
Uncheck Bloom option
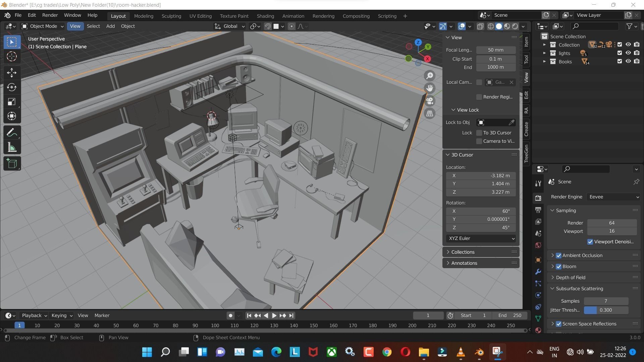click(x=558, y=266)
